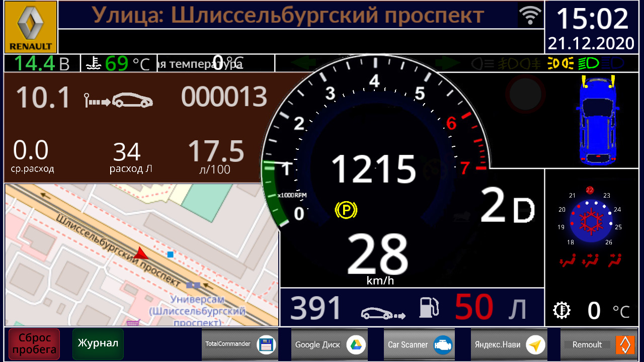Screen dimensions: 644x362
Task: Tap the Универсам label on map
Action: pos(197,300)
